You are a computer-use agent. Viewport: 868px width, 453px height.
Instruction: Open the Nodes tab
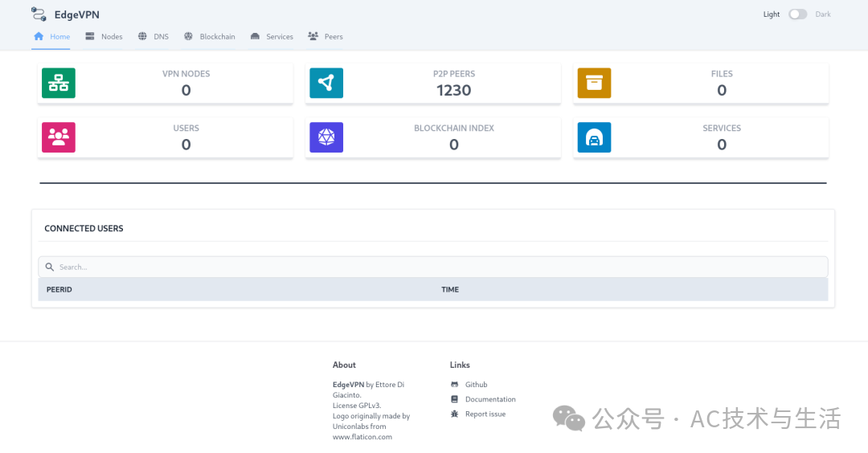pos(104,37)
